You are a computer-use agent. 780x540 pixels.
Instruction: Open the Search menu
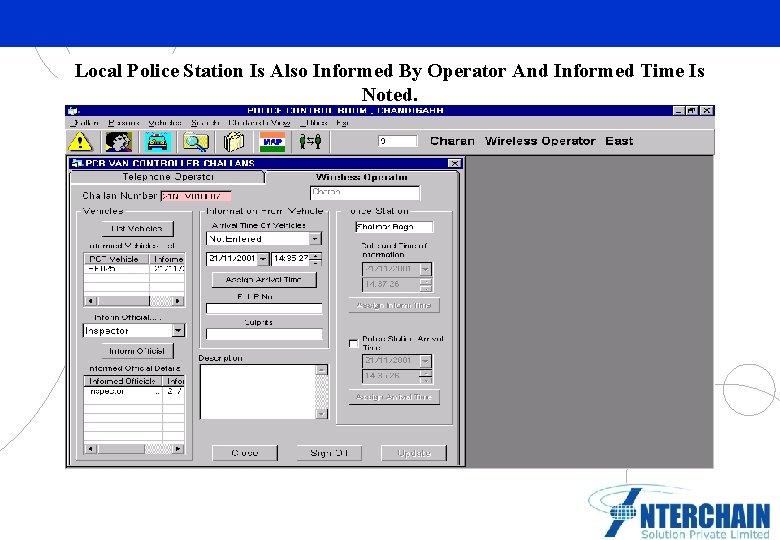pyautogui.click(x=205, y=123)
